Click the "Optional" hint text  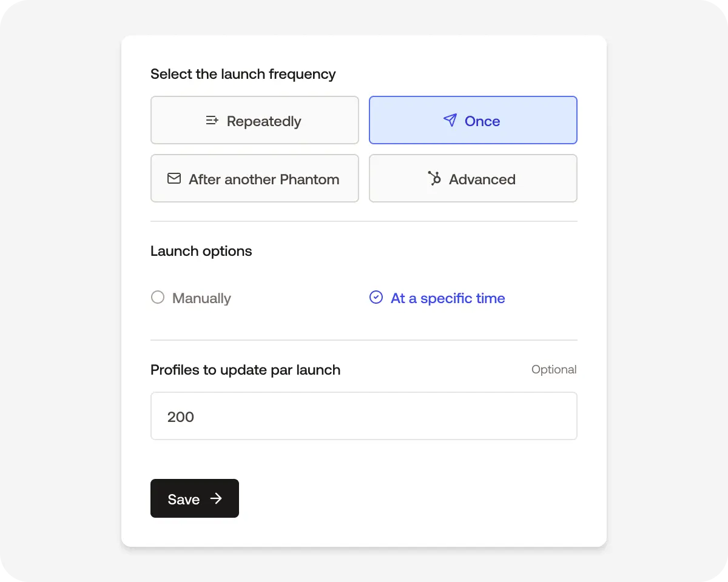(x=554, y=369)
